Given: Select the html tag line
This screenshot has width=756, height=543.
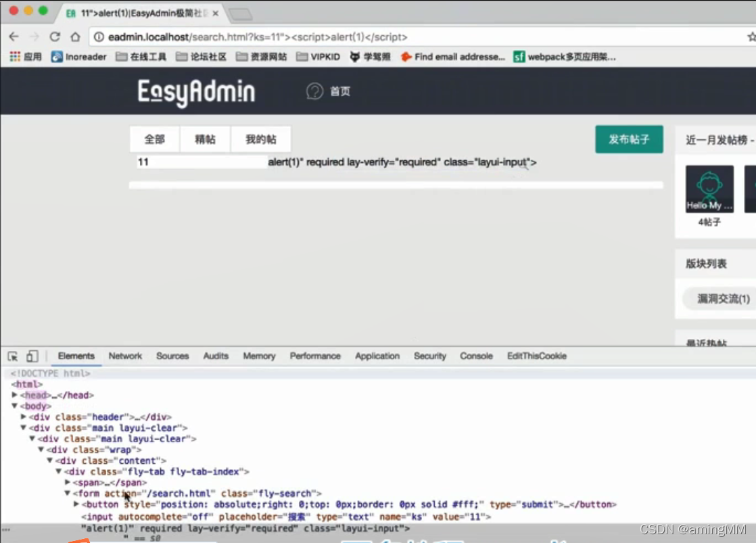Looking at the screenshot, I should pyautogui.click(x=27, y=384).
